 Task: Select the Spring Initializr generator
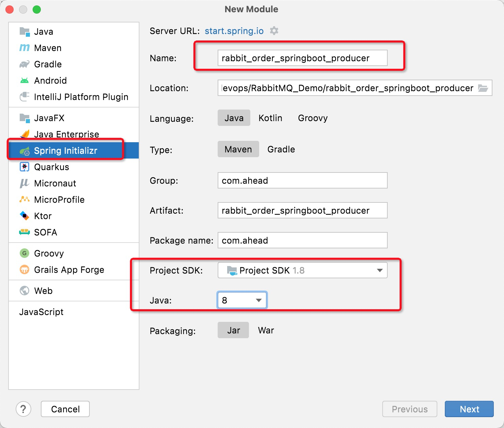(65, 150)
